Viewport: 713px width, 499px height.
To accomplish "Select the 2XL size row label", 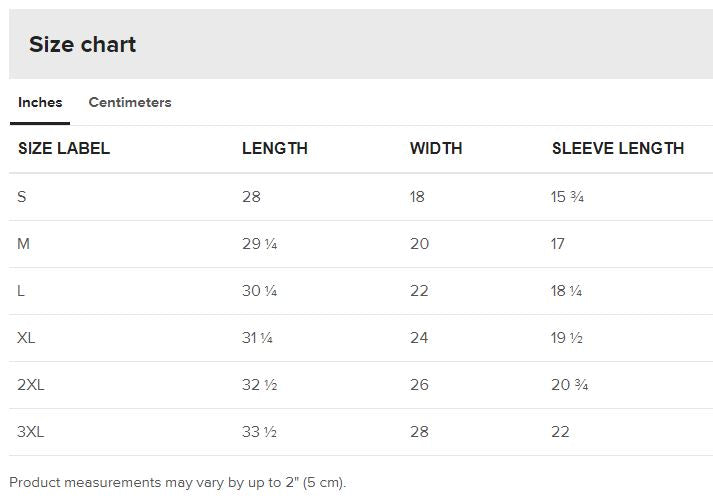I will pyautogui.click(x=31, y=384).
